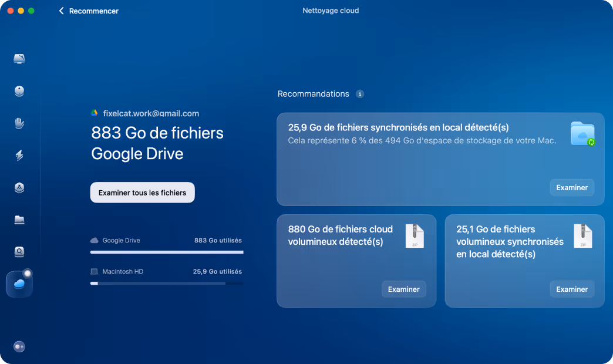Viewport: 613px width, 364px height.
Task: Click the Macintosh HD label
Action: click(x=123, y=271)
